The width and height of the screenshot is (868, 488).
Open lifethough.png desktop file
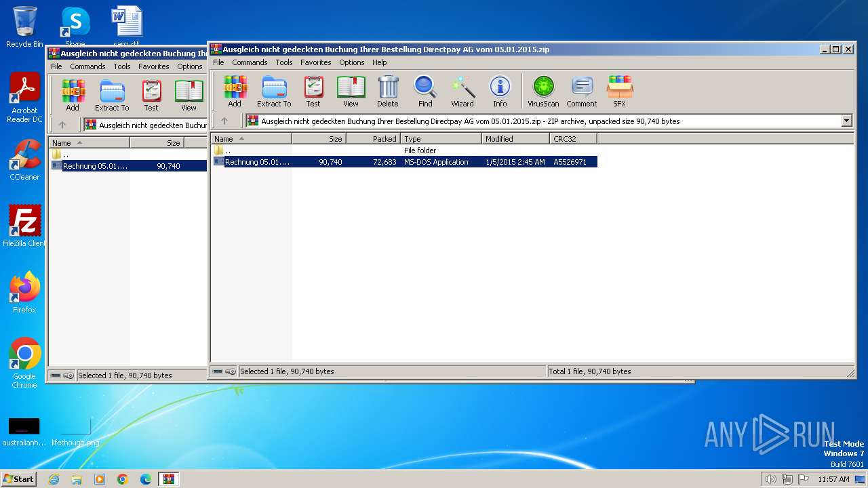pos(75,432)
